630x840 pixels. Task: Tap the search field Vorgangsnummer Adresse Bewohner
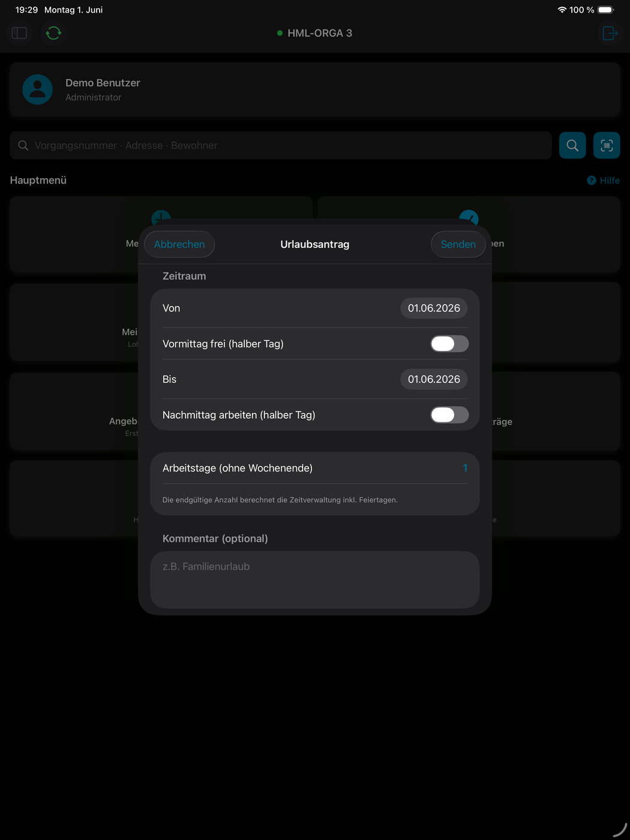coord(281,145)
